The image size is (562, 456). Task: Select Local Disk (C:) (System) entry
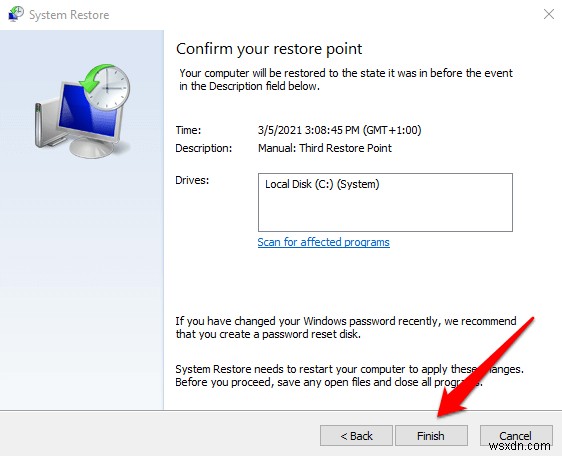tap(322, 184)
